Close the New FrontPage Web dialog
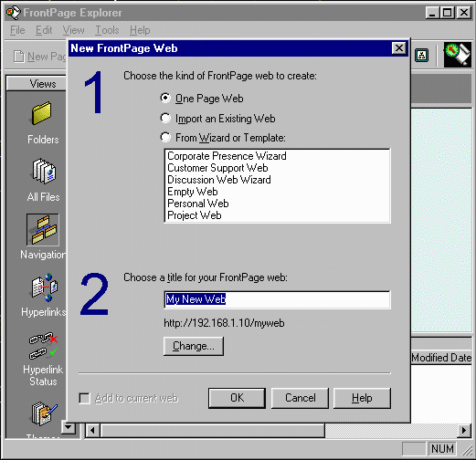The image size is (476, 460). click(399, 48)
